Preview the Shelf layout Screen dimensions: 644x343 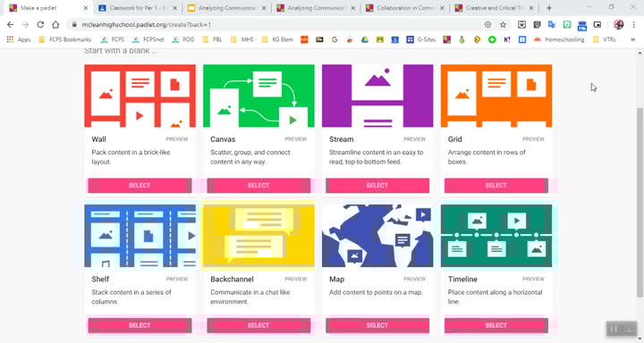[x=177, y=279]
